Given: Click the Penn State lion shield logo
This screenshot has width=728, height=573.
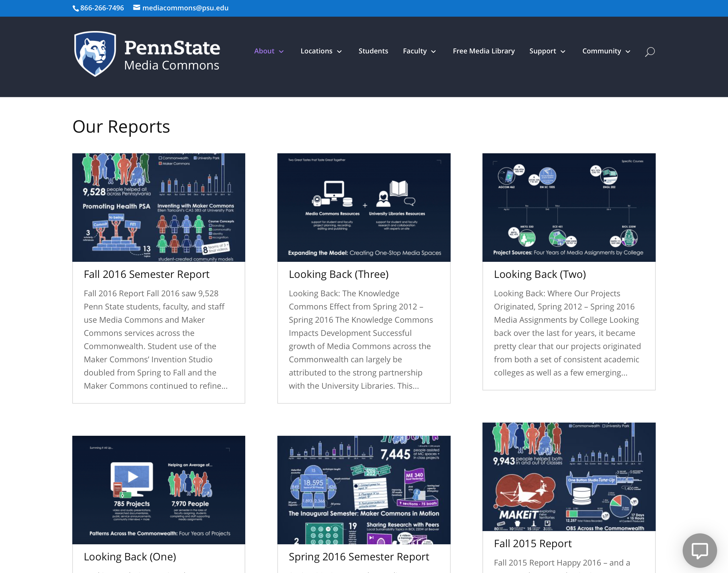Looking at the screenshot, I should pyautogui.click(x=95, y=54).
